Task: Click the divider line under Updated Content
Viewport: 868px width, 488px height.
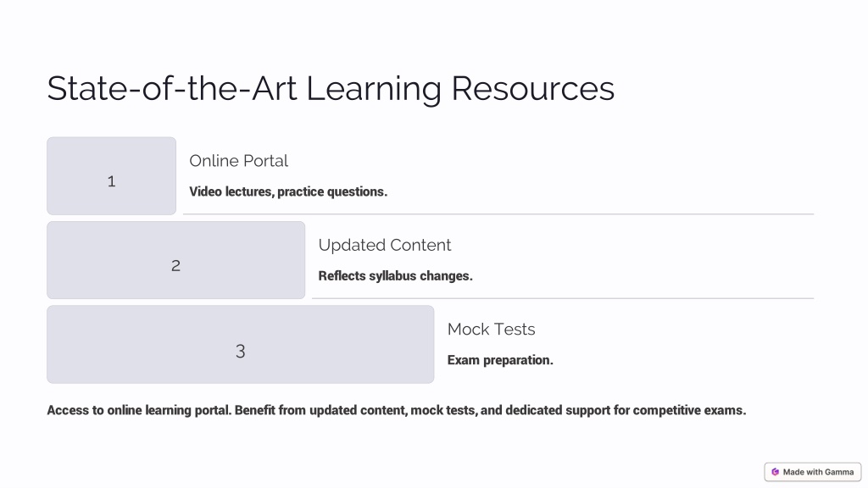Action: point(563,298)
